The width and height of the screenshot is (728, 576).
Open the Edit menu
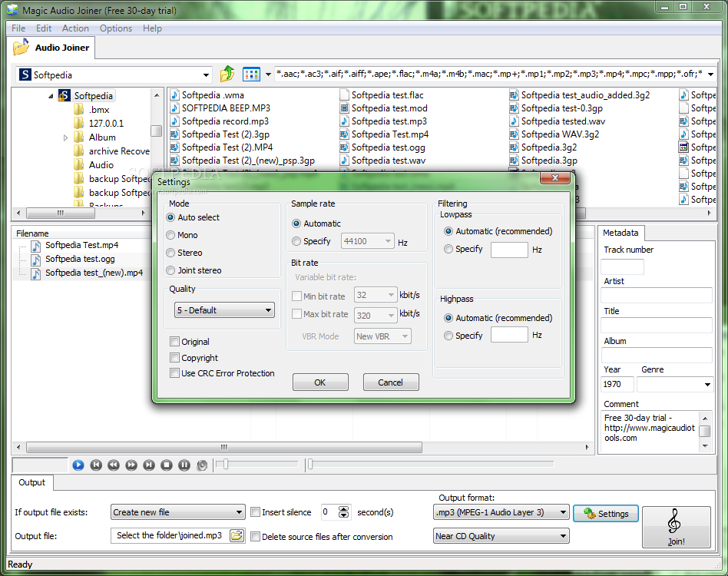(44, 28)
